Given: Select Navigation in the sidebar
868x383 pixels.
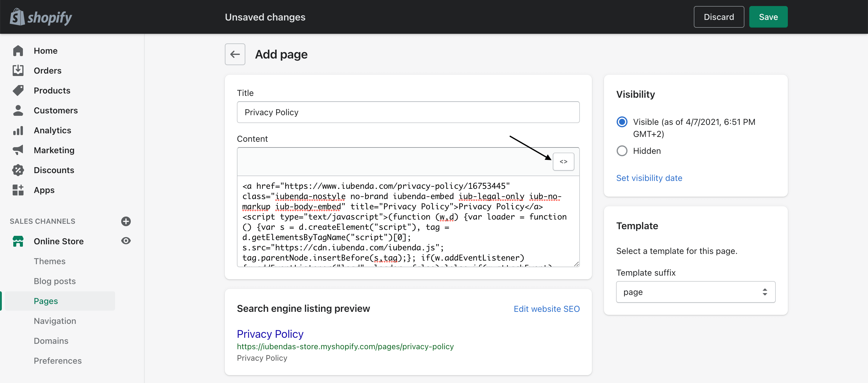Looking at the screenshot, I should tap(55, 321).
